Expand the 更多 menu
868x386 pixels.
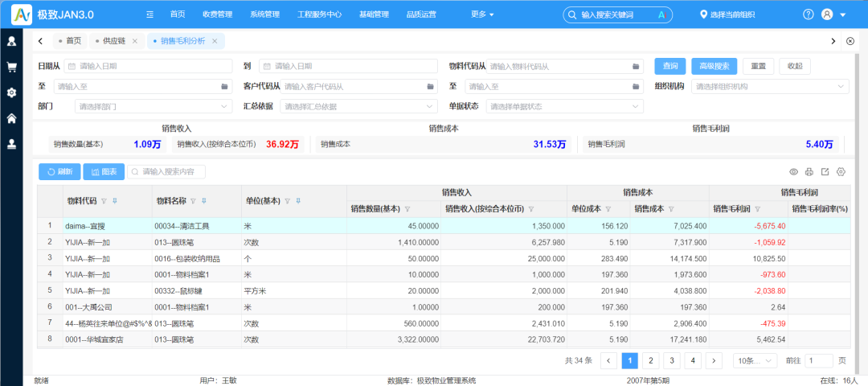coord(482,14)
